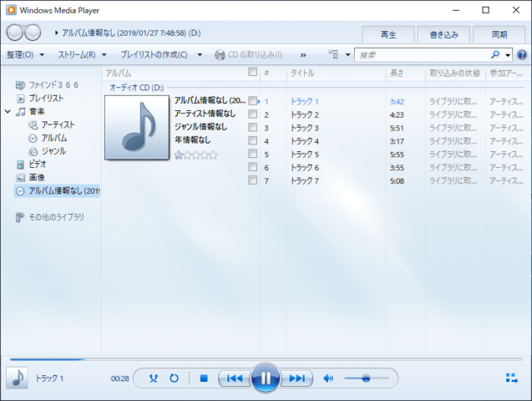Select the トラック 7 title
Image resolution: width=532 pixels, height=401 pixels.
(x=305, y=180)
